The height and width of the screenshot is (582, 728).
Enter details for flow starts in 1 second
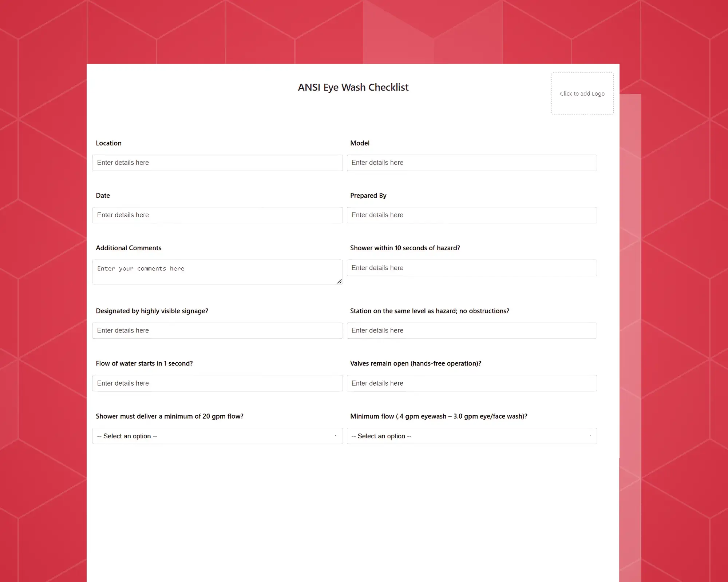(x=217, y=383)
